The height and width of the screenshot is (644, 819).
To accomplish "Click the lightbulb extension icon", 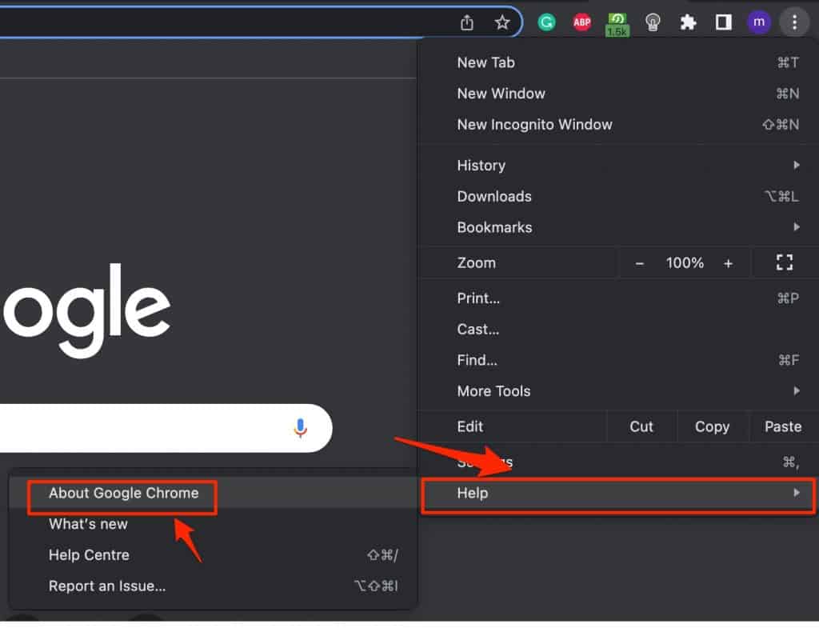I will (x=653, y=22).
